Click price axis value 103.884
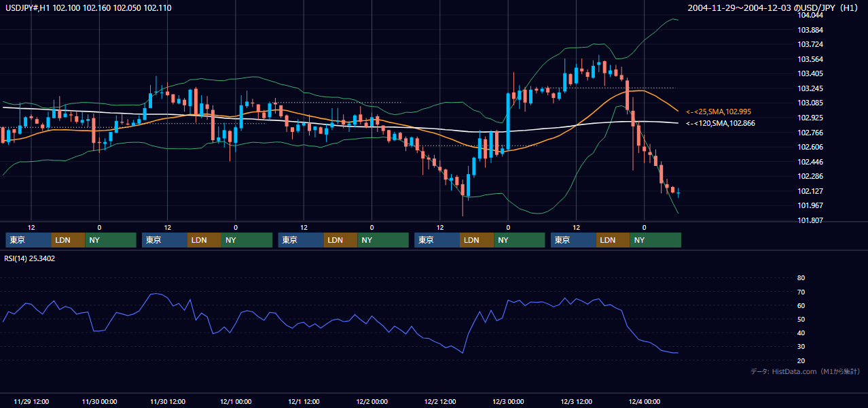 [x=810, y=30]
